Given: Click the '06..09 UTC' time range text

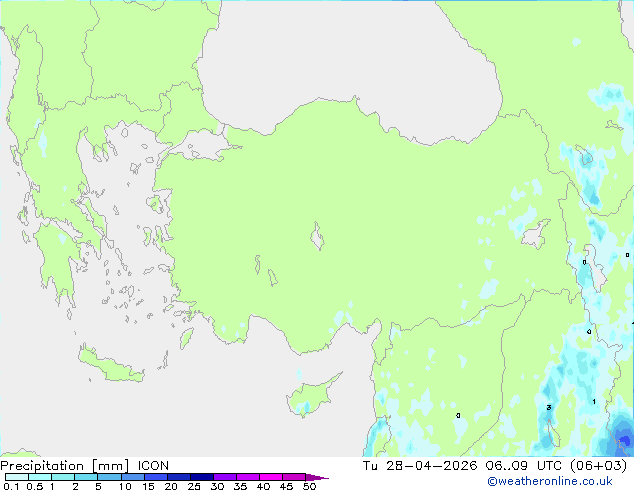Looking at the screenshot, I should tap(524, 466).
